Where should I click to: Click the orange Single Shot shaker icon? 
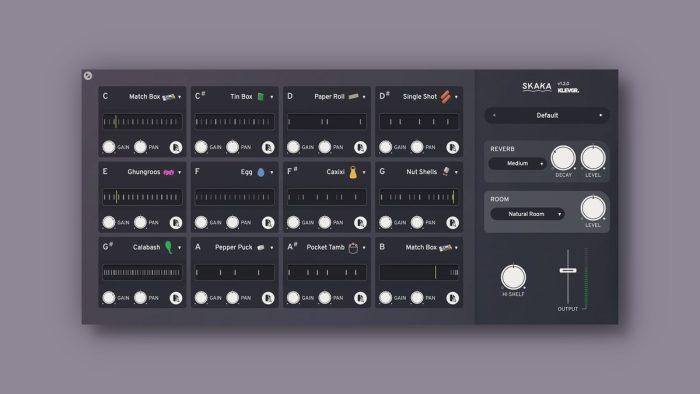coord(446,96)
